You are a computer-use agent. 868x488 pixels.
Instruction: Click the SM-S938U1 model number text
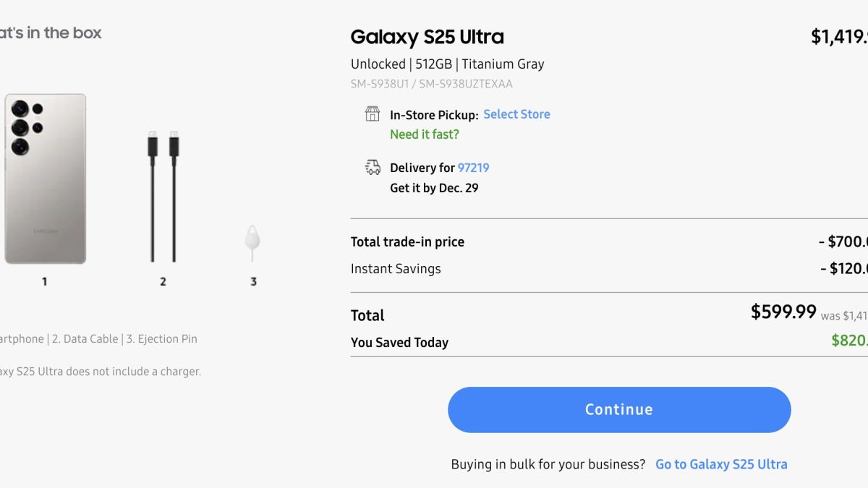point(380,84)
